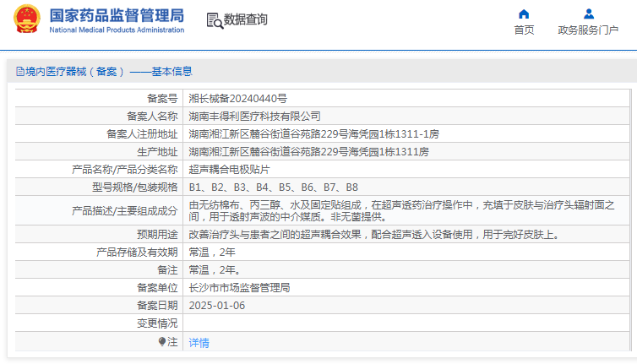The image size is (637, 364).
Task: Click the 变更情况 label
Action: (x=157, y=323)
